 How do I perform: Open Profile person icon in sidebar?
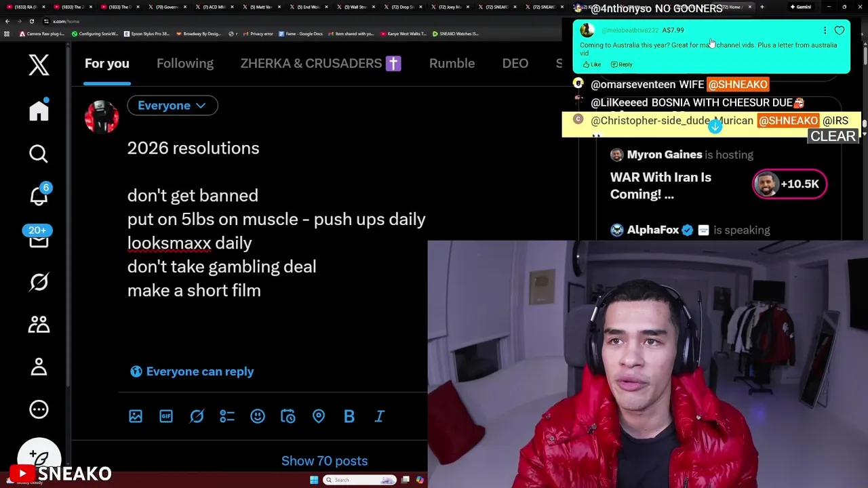39,367
